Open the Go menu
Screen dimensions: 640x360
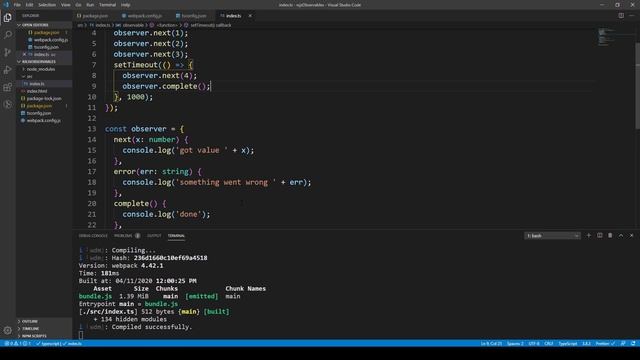pos(78,5)
